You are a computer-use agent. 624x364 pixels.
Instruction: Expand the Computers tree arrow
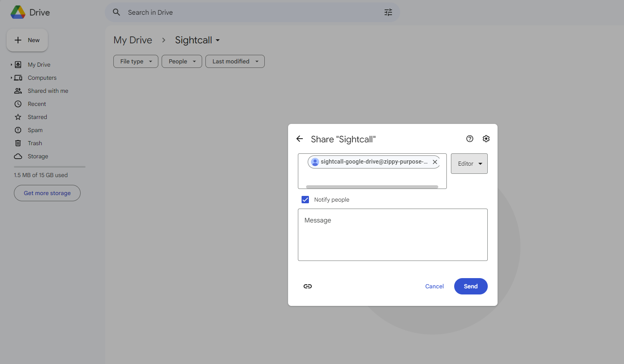(11, 78)
